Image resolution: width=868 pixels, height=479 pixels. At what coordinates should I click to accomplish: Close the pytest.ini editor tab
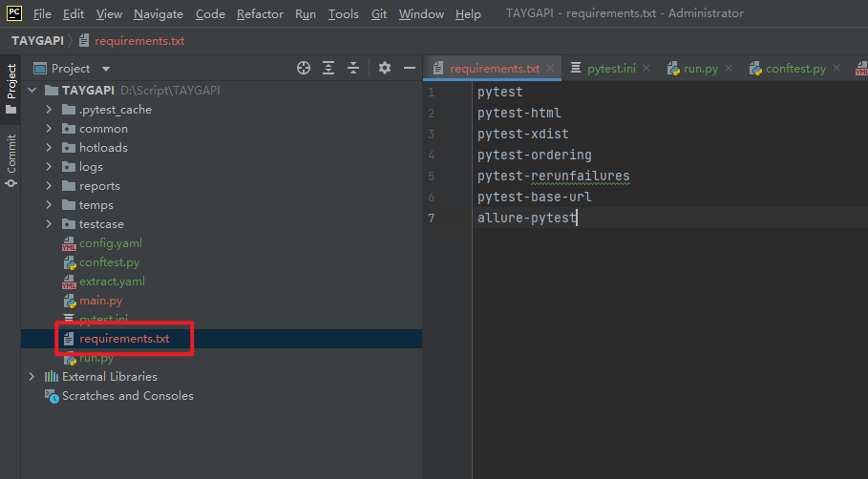tap(646, 69)
